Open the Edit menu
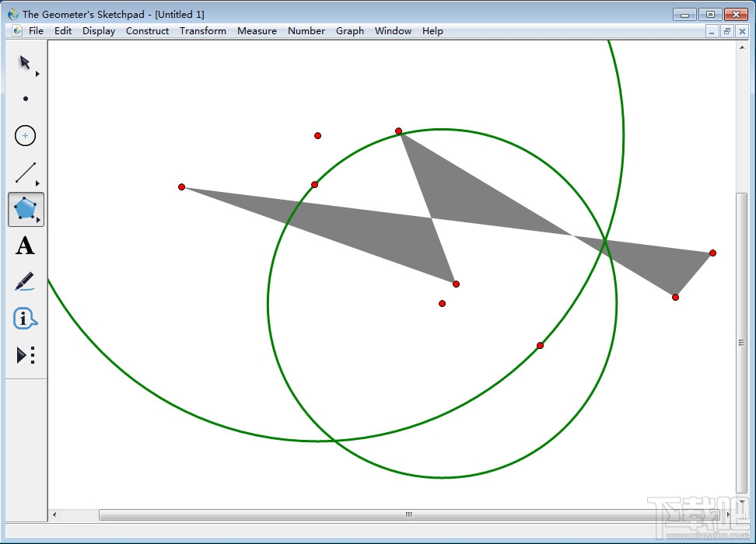Screen dimensions: 756x544 pos(63,31)
